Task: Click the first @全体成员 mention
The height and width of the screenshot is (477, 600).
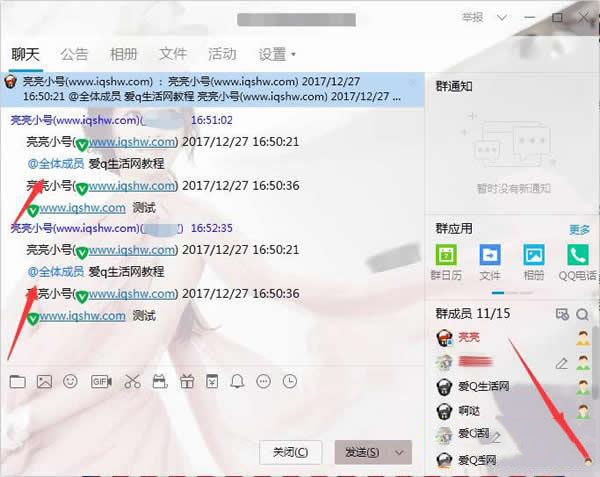Action: (x=56, y=164)
